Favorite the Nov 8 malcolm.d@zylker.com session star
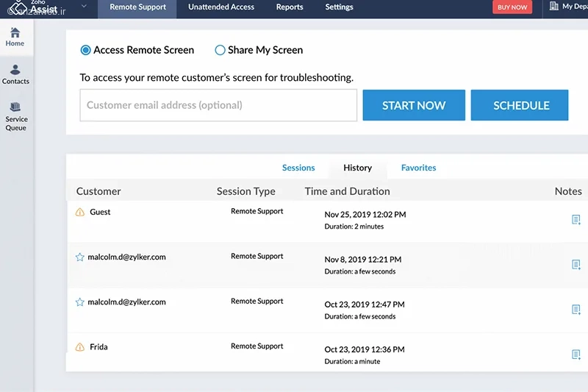 coord(80,257)
